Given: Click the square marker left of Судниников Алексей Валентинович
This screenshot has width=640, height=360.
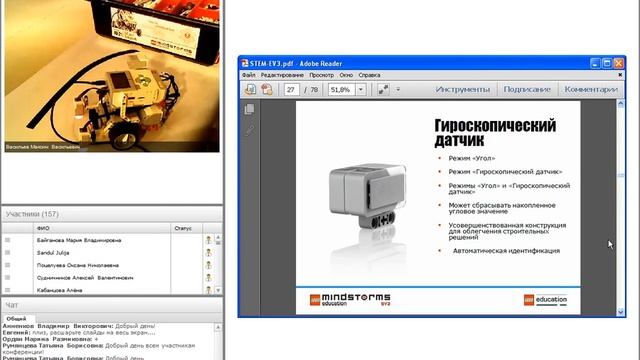Looking at the screenshot, I should [7, 278].
